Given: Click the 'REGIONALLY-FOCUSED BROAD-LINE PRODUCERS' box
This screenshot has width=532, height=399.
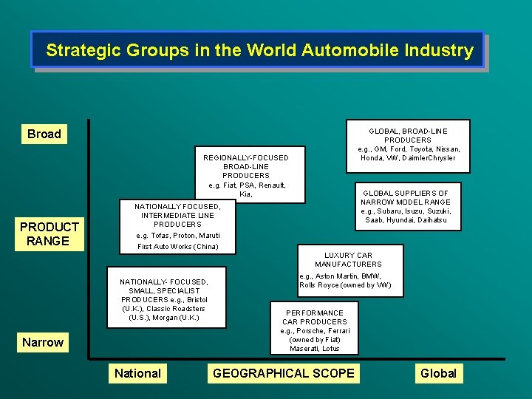Looking at the screenshot, I should pyautogui.click(x=250, y=173).
